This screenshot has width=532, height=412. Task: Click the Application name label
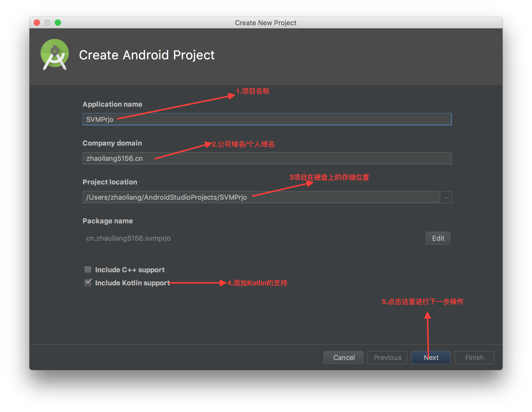[x=112, y=104]
